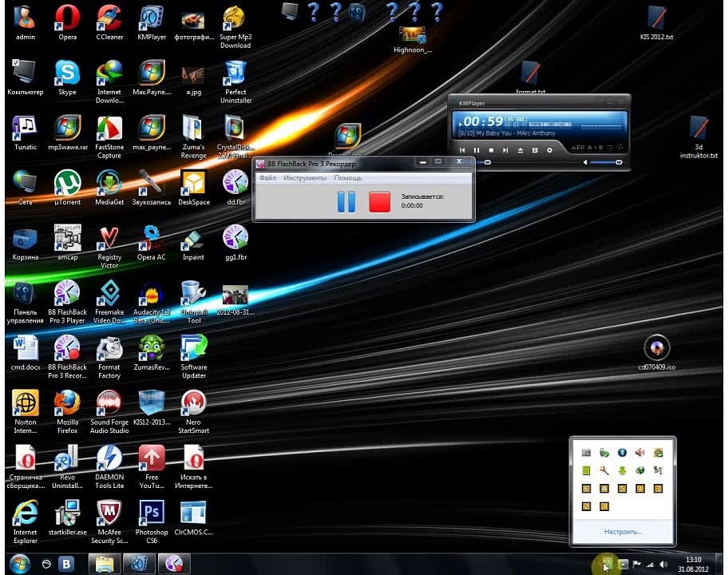
Task: Go to previous track in KMPlayer
Action: (462, 150)
